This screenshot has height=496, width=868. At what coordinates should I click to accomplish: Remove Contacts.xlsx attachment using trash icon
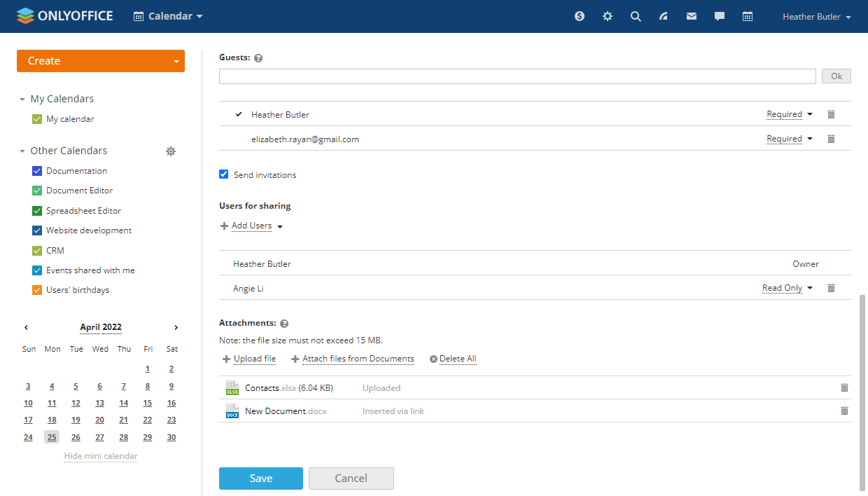844,387
